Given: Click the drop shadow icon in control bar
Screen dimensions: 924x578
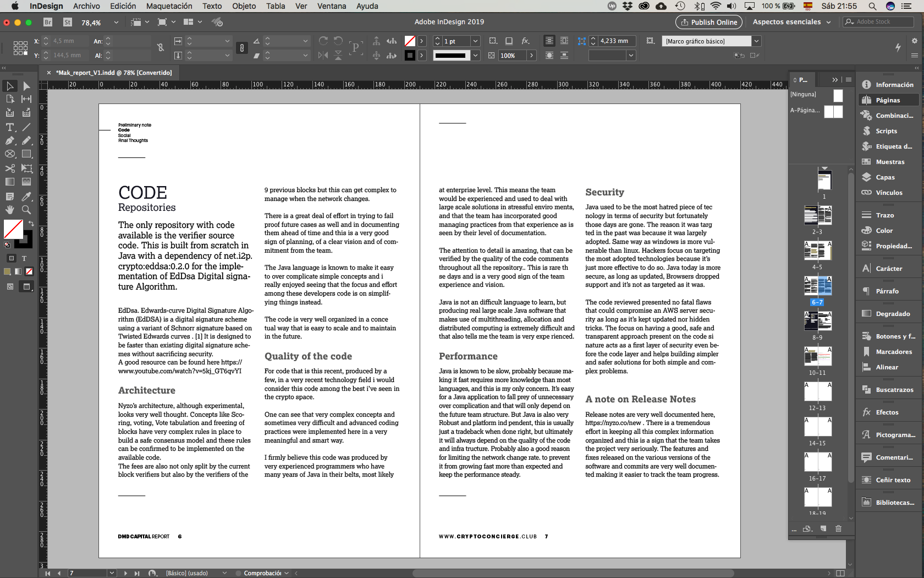Looking at the screenshot, I should (509, 41).
